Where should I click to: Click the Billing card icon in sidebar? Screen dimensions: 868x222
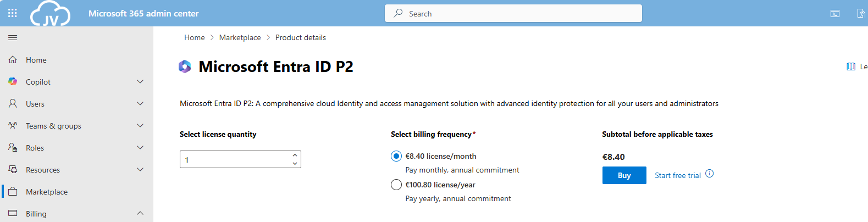(x=13, y=213)
